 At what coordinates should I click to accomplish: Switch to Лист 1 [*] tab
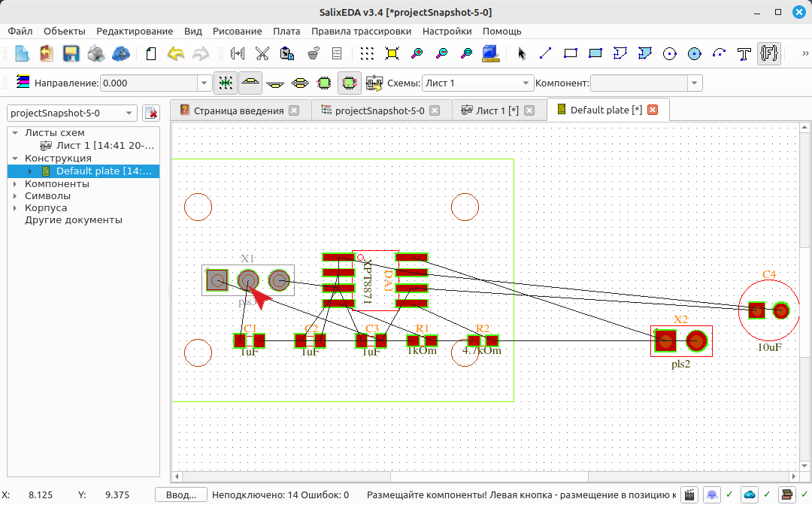coord(497,110)
